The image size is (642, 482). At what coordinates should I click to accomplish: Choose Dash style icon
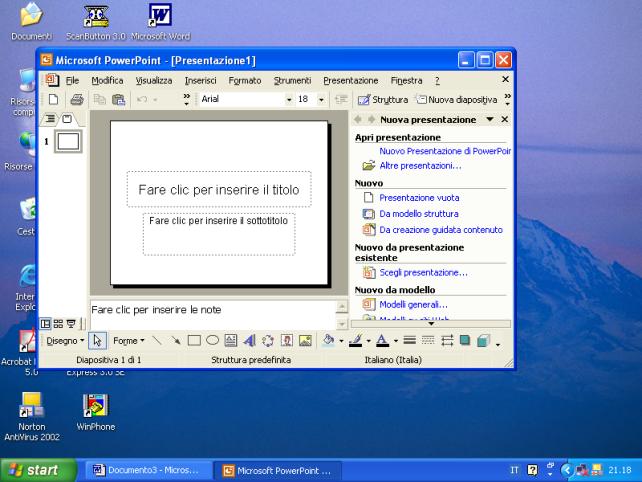(x=428, y=340)
